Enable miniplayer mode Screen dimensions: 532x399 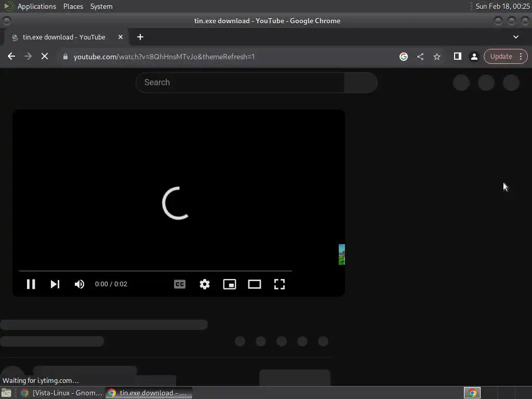click(x=229, y=284)
